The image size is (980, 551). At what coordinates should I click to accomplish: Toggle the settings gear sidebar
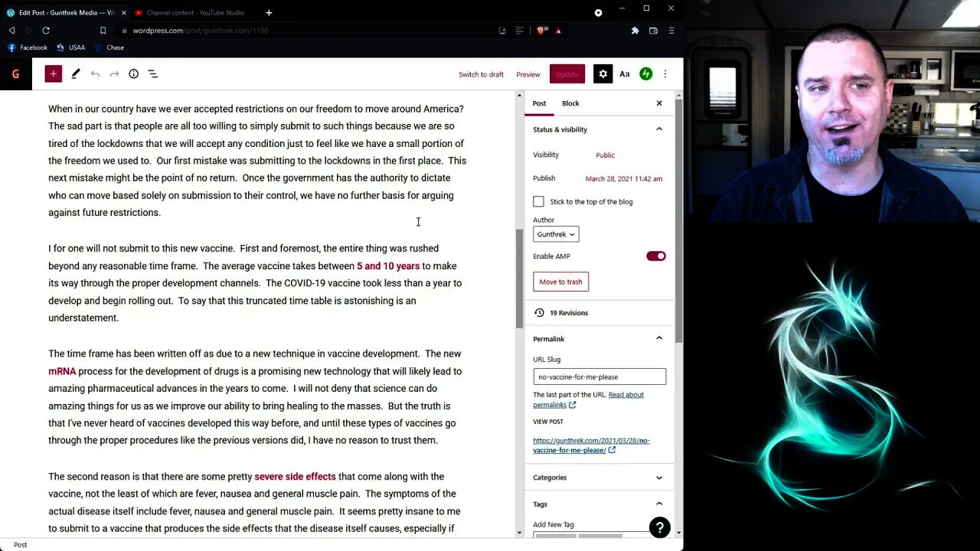click(x=603, y=74)
